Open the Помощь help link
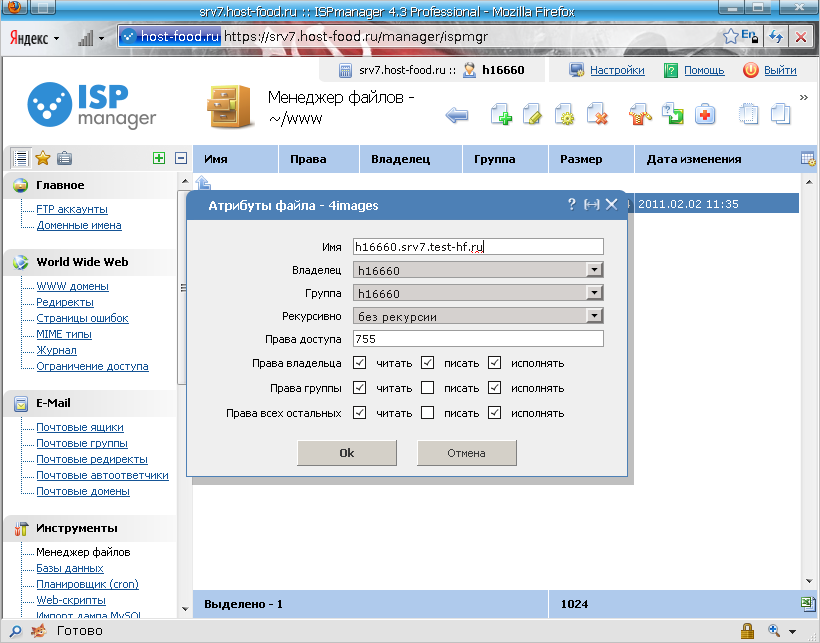This screenshot has width=820, height=643. [x=704, y=70]
